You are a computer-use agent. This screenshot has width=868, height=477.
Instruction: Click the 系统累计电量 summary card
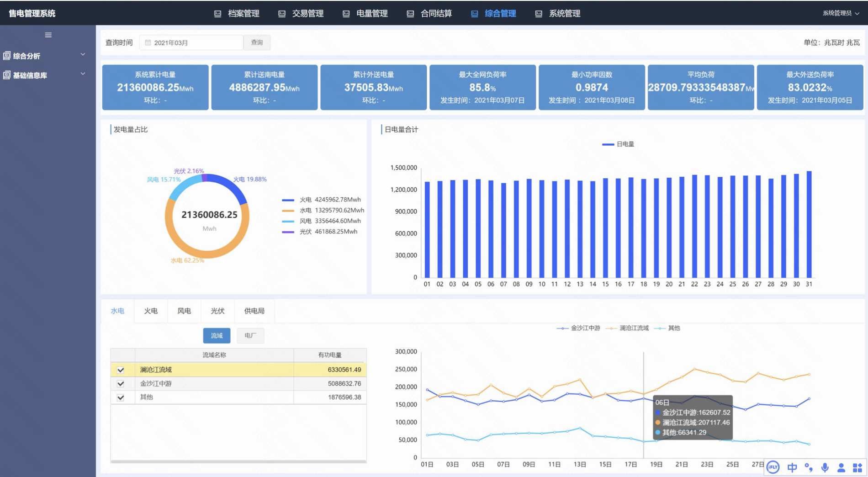[155, 87]
